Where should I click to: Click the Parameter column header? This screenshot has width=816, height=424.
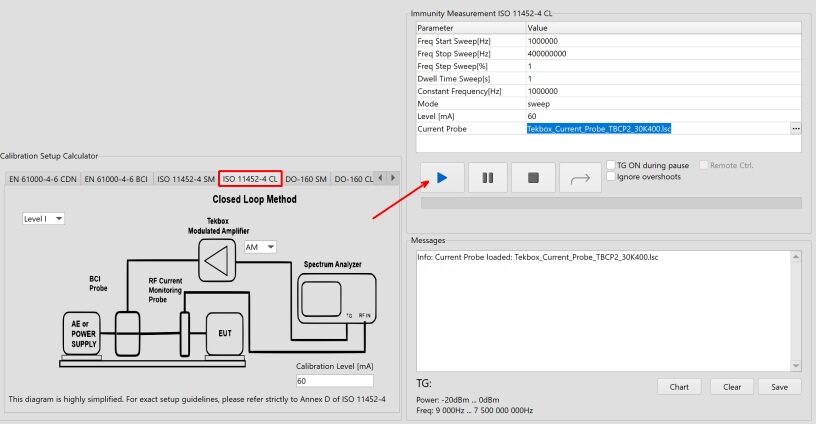[471, 28]
